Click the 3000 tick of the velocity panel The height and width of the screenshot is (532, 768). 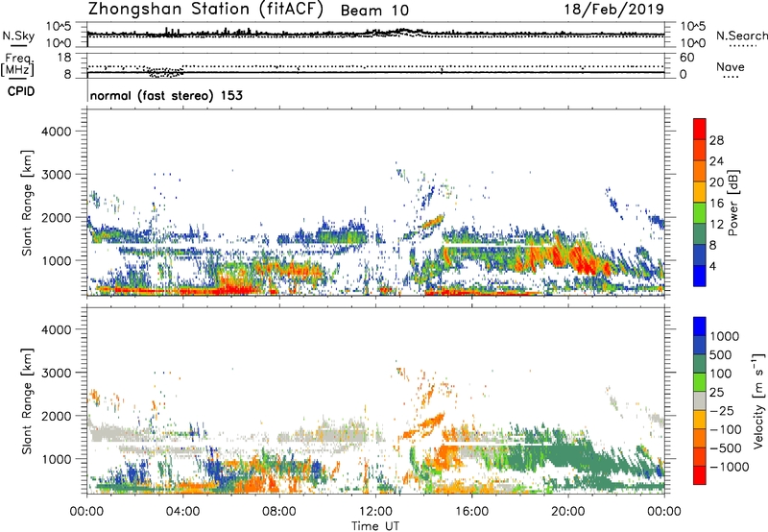tap(56, 373)
